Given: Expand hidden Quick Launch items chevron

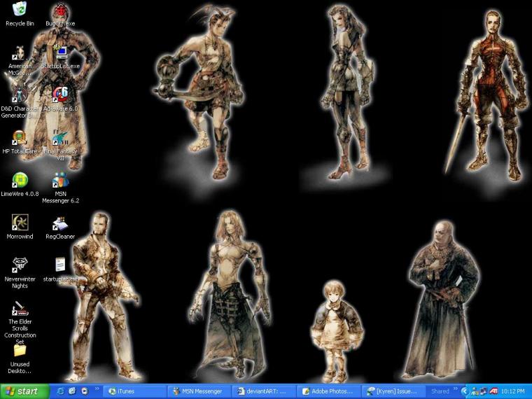Looking at the screenshot, I should point(97,388).
